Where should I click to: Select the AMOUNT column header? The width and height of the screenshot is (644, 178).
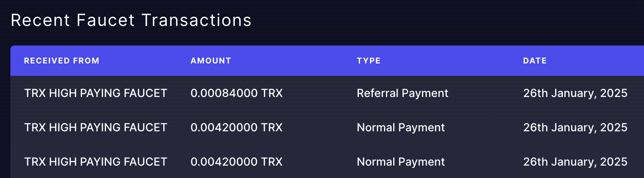[211, 61]
